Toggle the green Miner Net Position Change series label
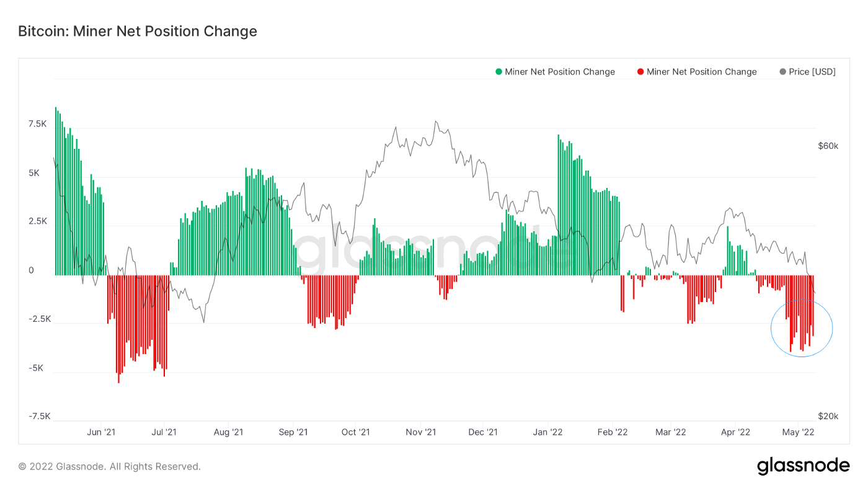Viewport: 868px width, 488px height. (x=560, y=72)
